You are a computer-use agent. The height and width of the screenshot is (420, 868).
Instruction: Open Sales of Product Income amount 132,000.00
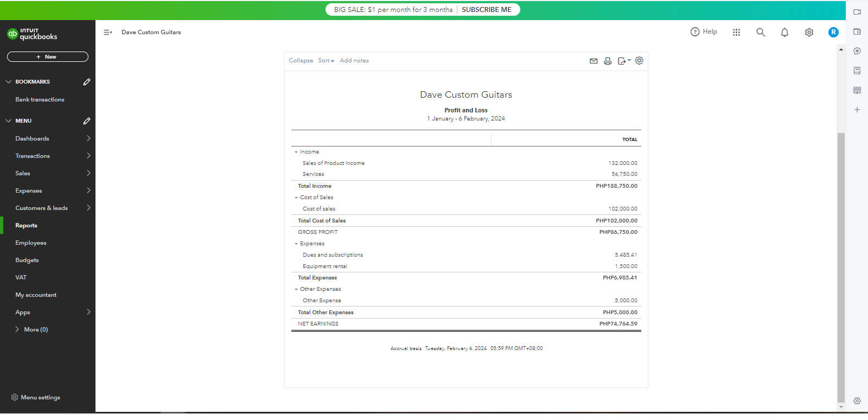point(623,163)
